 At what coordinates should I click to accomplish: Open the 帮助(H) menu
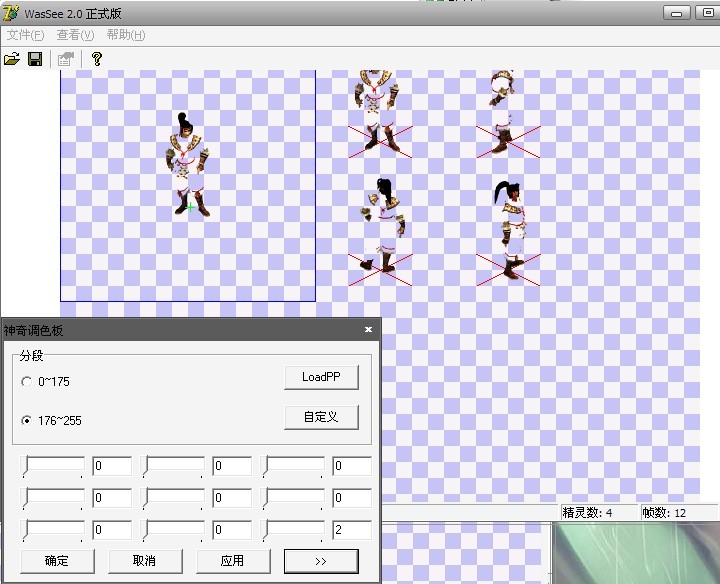click(x=126, y=35)
